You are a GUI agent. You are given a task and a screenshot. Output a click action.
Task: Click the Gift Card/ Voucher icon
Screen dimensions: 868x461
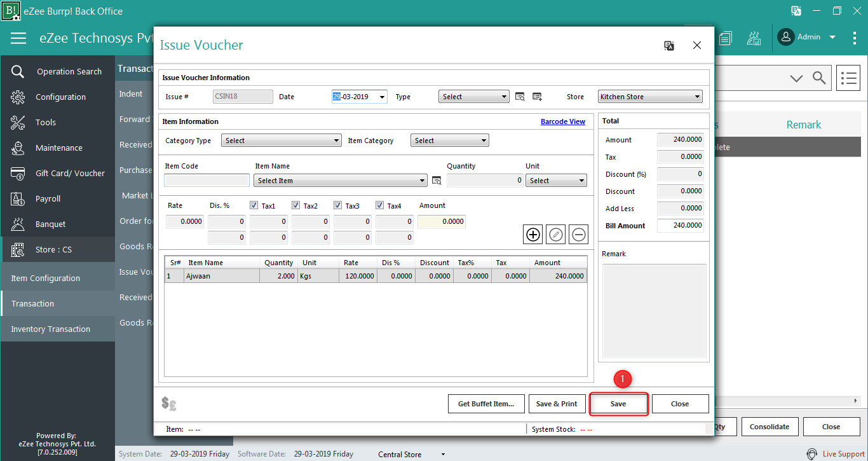(18, 173)
